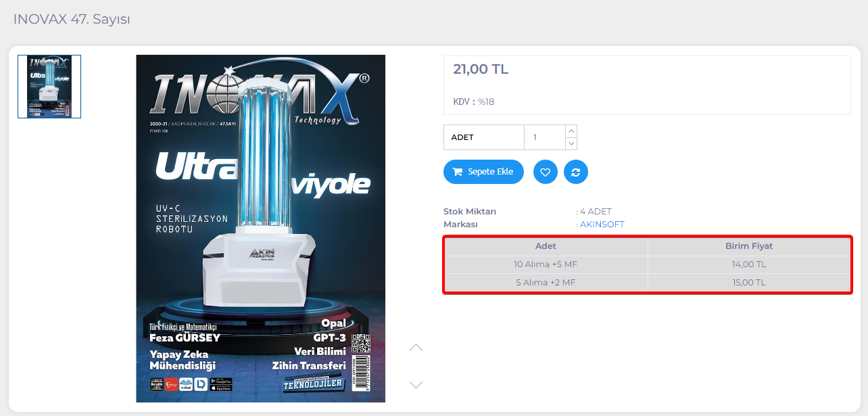Viewport: 868px width, 416px height.
Task: Click the 21,00 TL product price
Action: point(481,69)
